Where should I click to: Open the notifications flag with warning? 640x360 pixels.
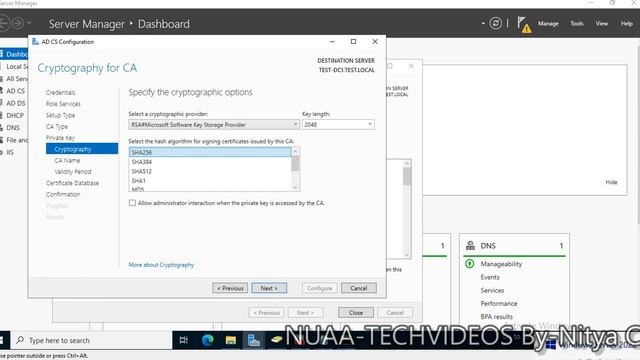pyautogui.click(x=524, y=24)
